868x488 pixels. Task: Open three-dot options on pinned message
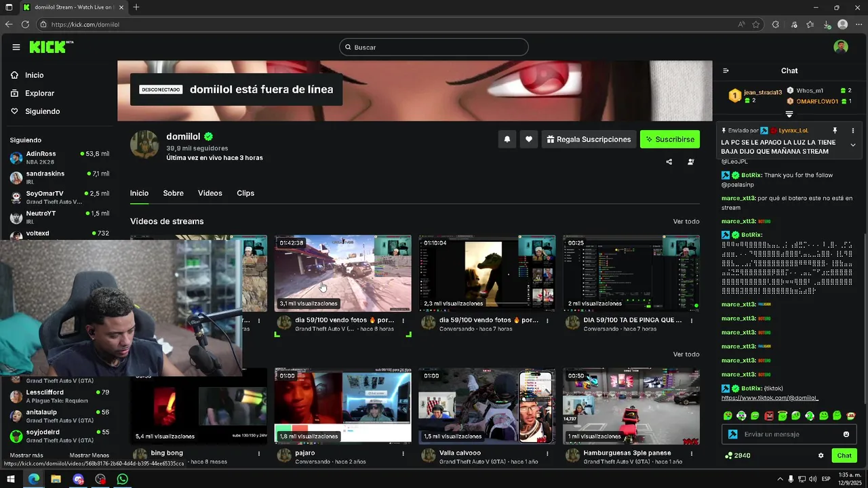coord(853,130)
